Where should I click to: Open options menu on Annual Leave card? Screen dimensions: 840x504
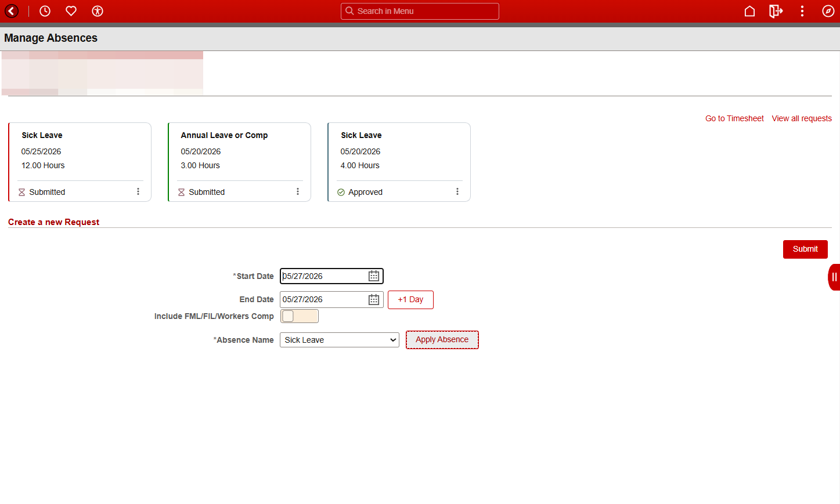pos(298,191)
